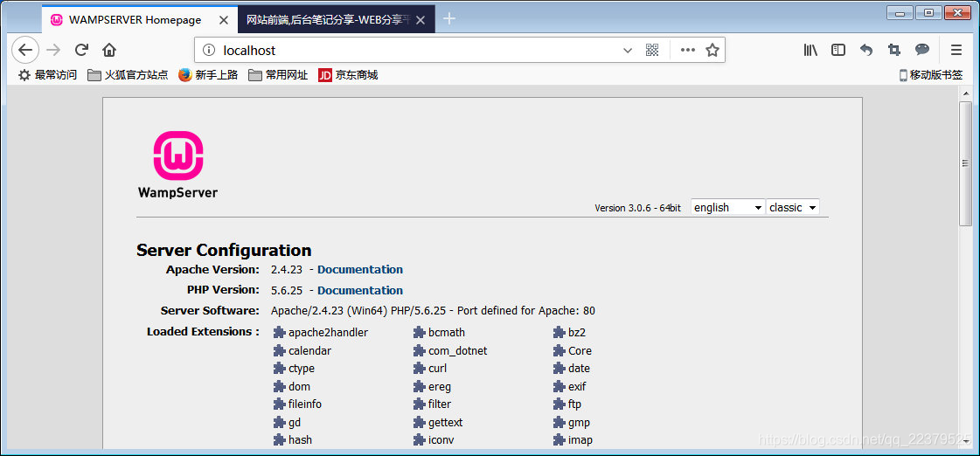The width and height of the screenshot is (980, 456).
Task: Click the filter extension entry
Action: 432,404
